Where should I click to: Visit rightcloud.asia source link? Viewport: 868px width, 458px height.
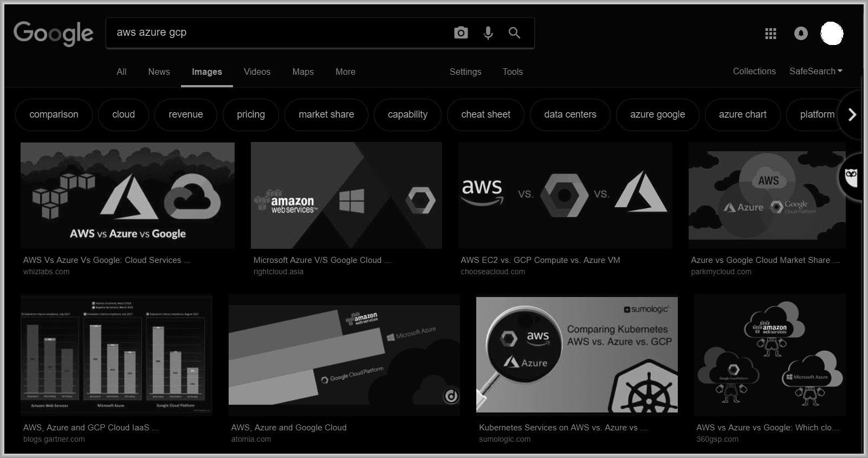tap(278, 272)
